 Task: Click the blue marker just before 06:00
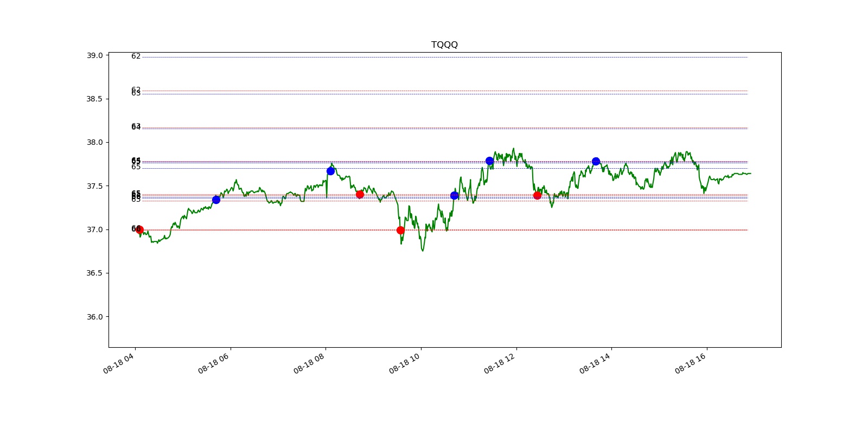[216, 200]
